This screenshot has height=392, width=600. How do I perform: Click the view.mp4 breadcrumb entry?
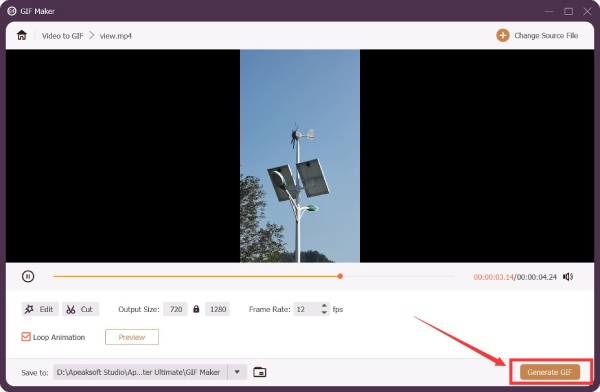tap(116, 36)
